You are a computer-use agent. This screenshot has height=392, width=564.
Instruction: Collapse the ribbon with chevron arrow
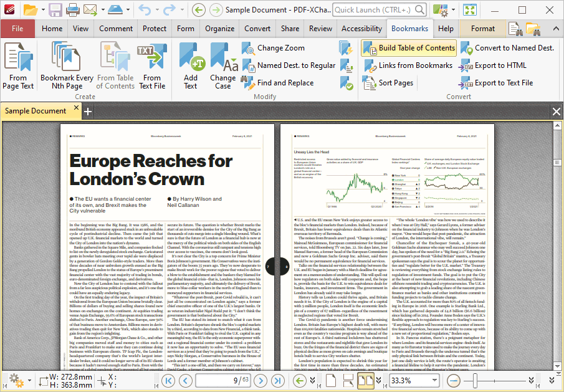555,28
